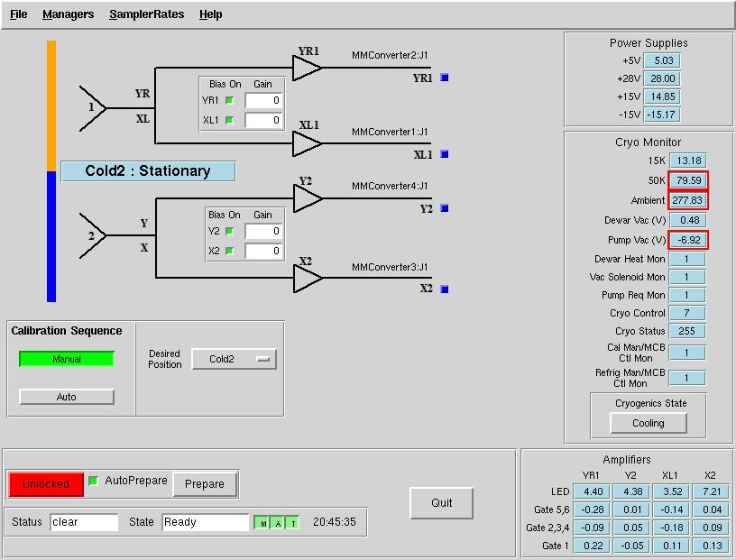Open the Desired Position Cold2 dropdown
This screenshot has height=560, width=736.
(x=235, y=359)
